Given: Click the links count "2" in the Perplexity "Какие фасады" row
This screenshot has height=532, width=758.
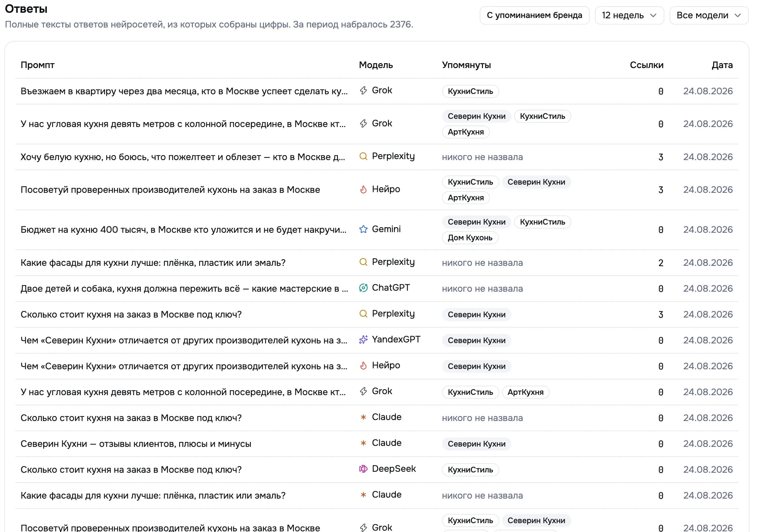Looking at the screenshot, I should 661,263.
